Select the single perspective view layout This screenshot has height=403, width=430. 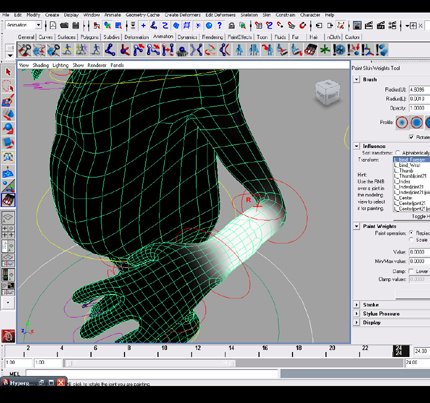click(8, 217)
